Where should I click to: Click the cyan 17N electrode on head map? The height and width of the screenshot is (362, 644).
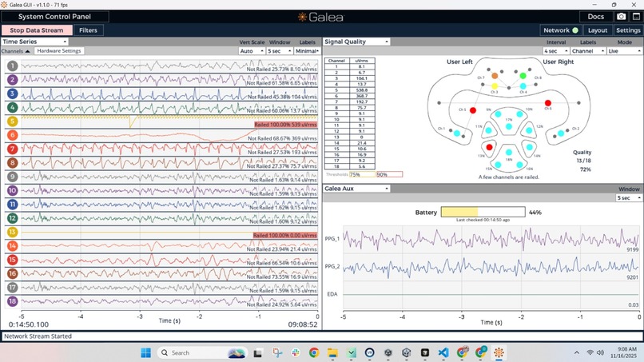click(509, 126)
